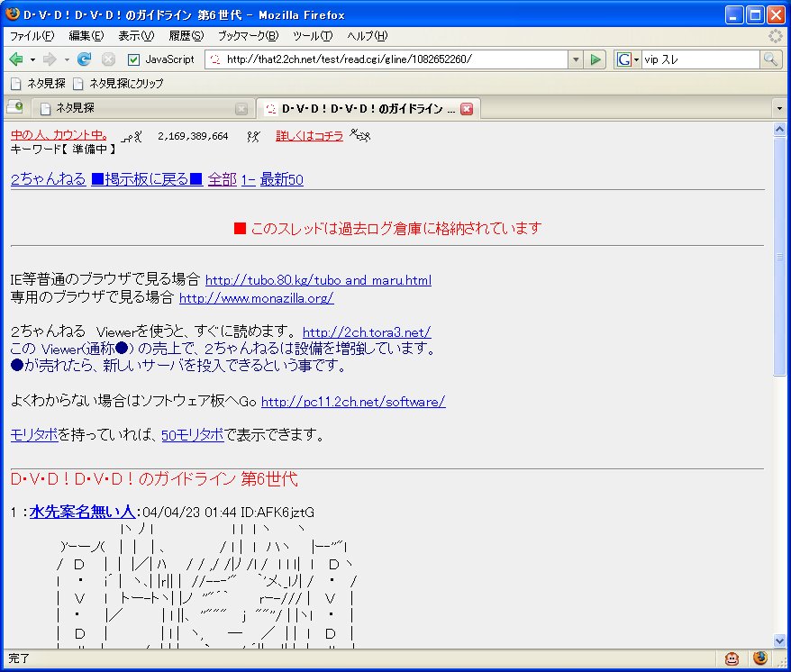Open the ヘルプ menu

click(368, 36)
